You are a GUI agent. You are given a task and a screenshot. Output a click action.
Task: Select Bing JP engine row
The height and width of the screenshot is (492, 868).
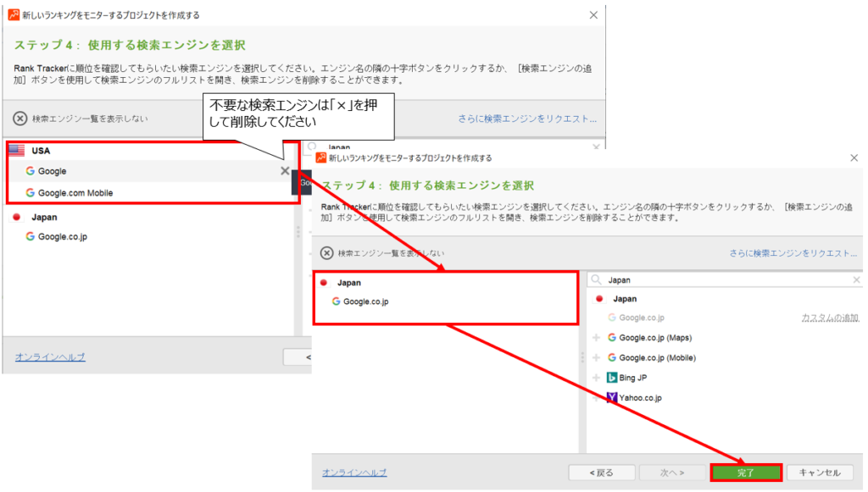(626, 378)
